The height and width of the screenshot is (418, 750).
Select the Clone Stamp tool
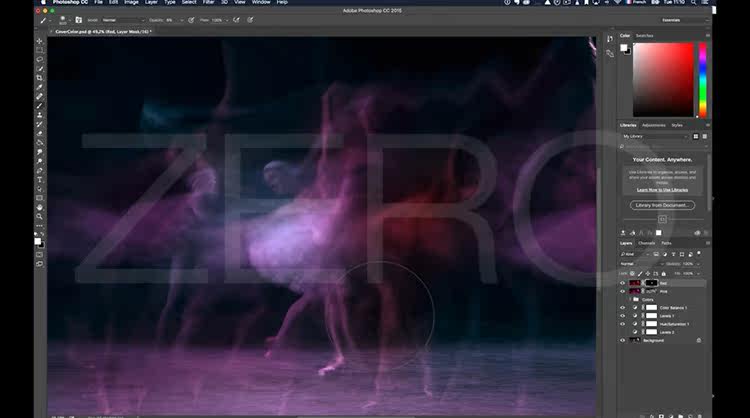39,115
